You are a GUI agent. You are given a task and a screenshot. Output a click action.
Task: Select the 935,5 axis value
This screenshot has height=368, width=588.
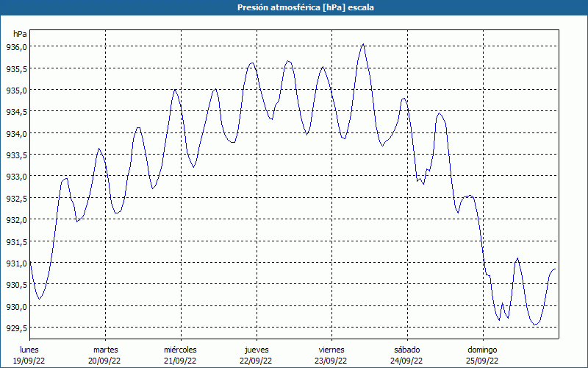(16, 68)
